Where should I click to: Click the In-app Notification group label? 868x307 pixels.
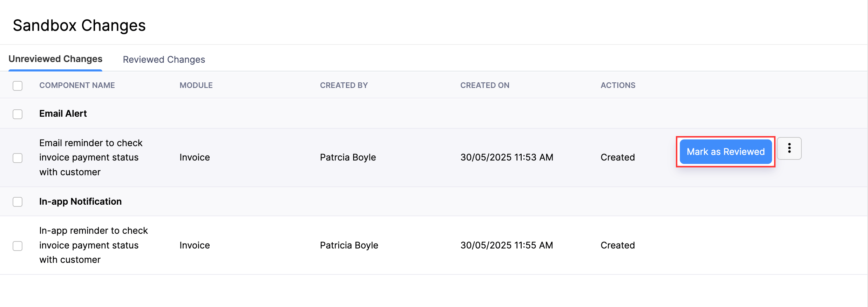pyautogui.click(x=80, y=202)
